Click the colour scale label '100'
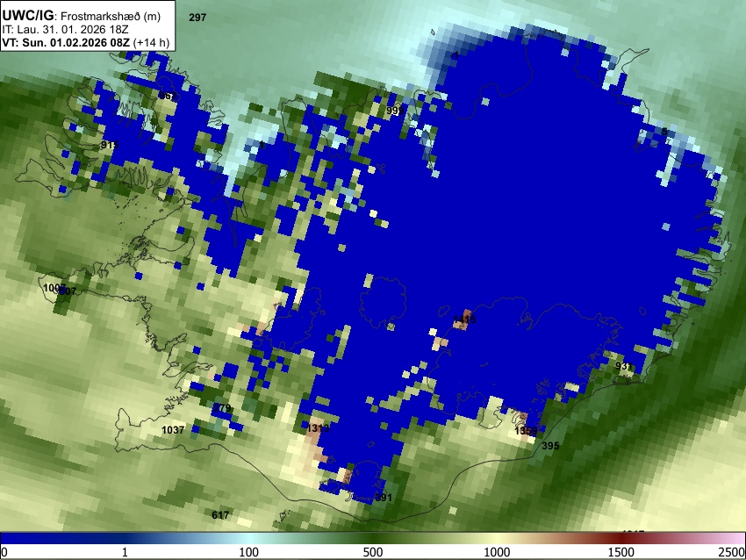The width and height of the screenshot is (746, 560). click(249, 552)
